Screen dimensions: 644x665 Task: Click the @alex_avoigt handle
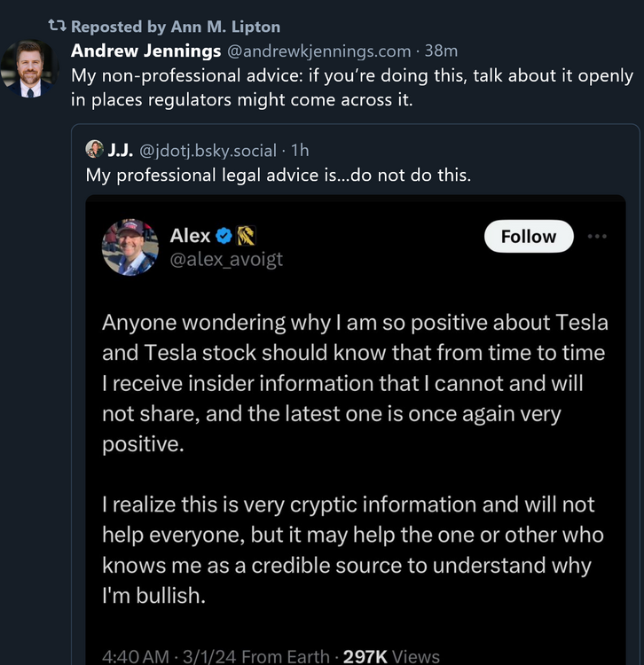pyautogui.click(x=226, y=259)
